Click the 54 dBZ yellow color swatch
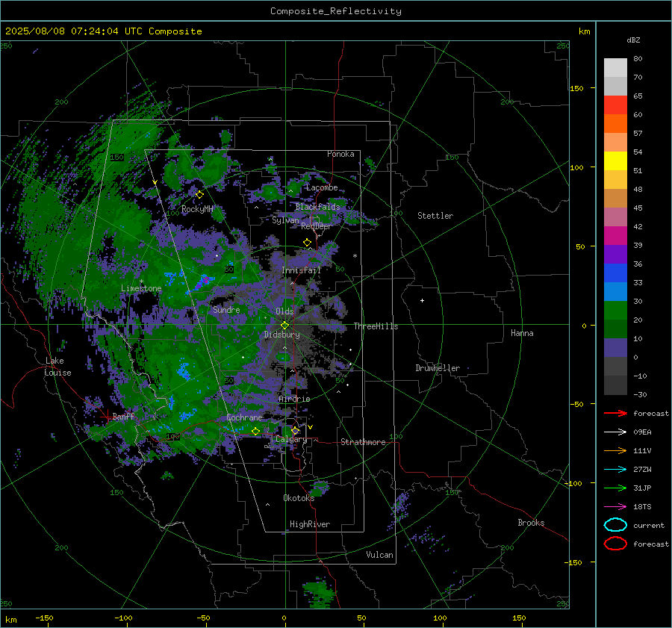 615,161
